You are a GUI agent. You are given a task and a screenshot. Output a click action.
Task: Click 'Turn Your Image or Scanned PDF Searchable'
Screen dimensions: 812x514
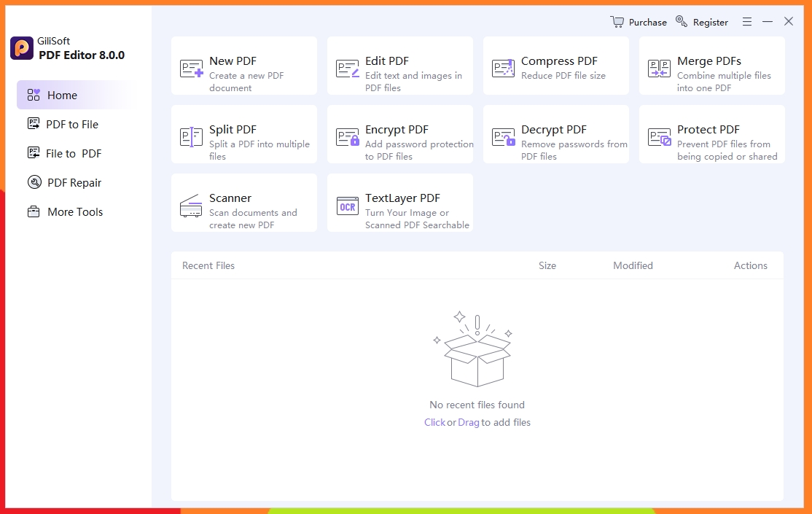click(x=417, y=219)
